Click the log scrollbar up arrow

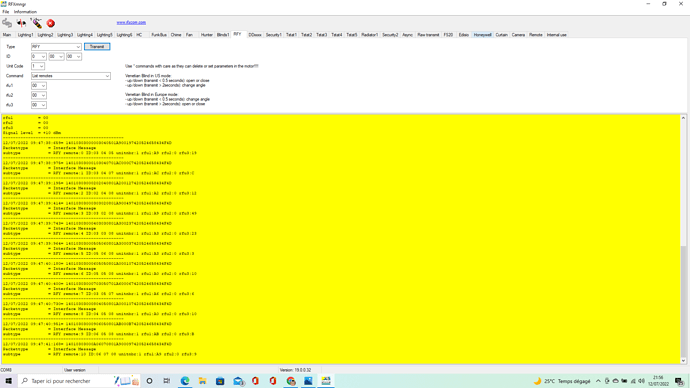click(x=683, y=118)
